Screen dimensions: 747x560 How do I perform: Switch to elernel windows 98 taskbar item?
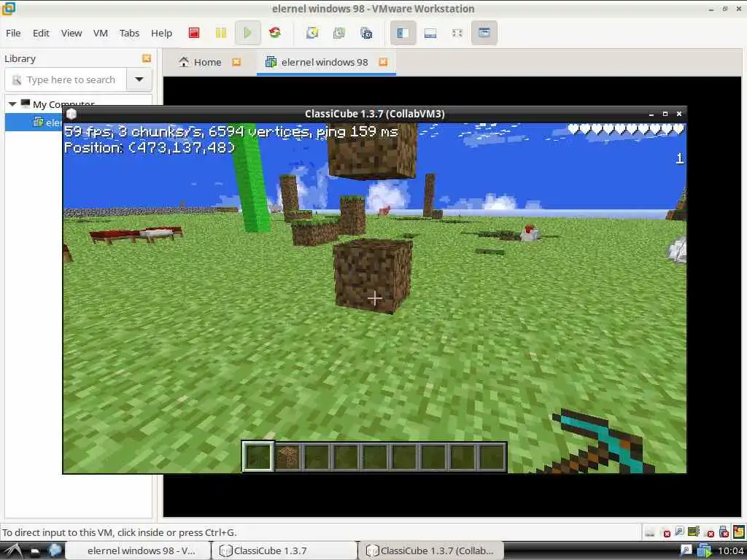[138, 551]
